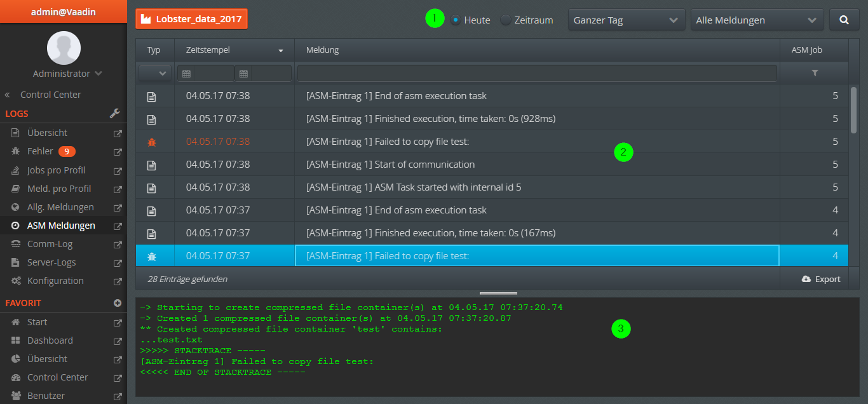
Task: Click document icon of 'Start of communication' row
Action: (151, 165)
